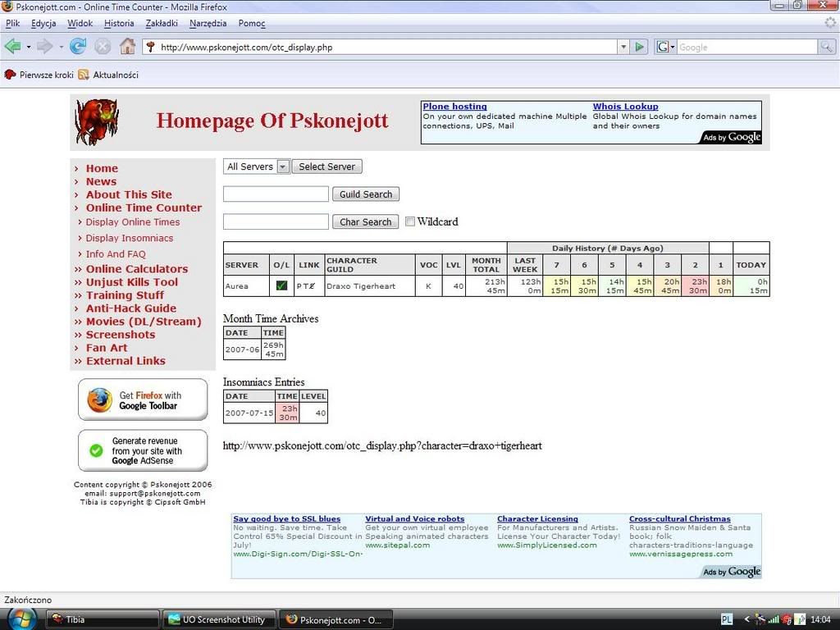
Task: Click the Draxo Tigerheart character name
Action: click(x=361, y=286)
